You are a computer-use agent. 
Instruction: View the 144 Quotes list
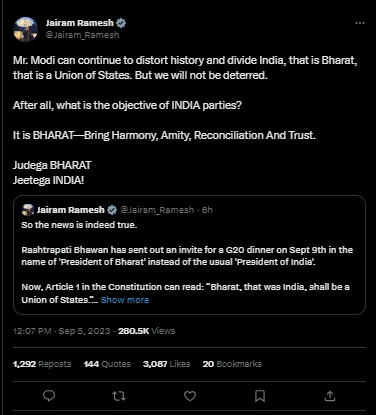(x=107, y=364)
